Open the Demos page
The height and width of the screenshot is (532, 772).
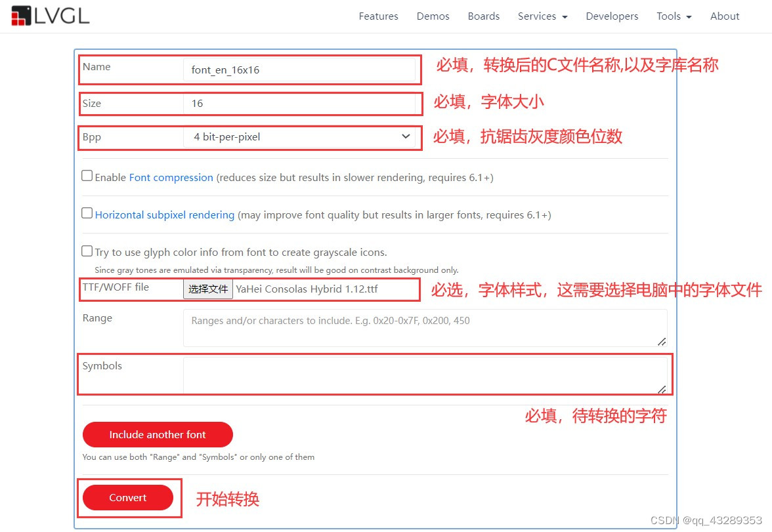point(433,16)
